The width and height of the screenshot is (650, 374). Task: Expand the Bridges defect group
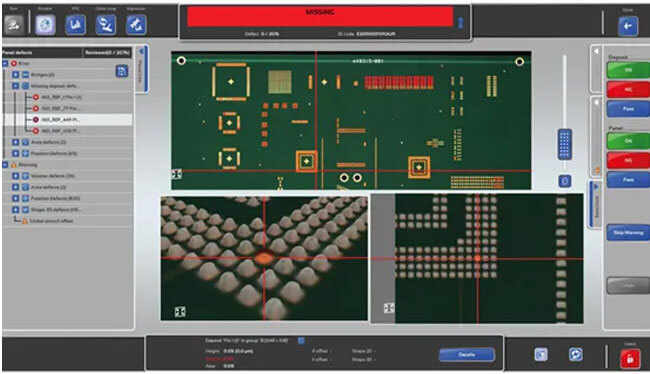point(15,75)
